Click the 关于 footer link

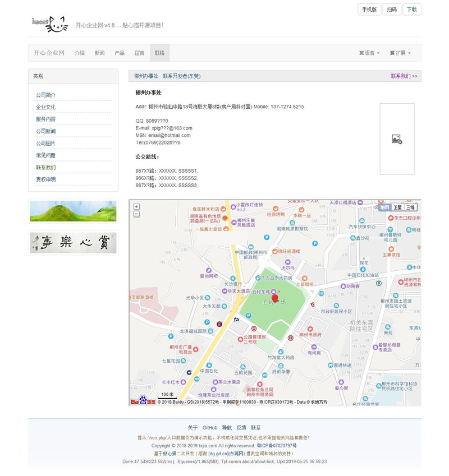point(193,428)
